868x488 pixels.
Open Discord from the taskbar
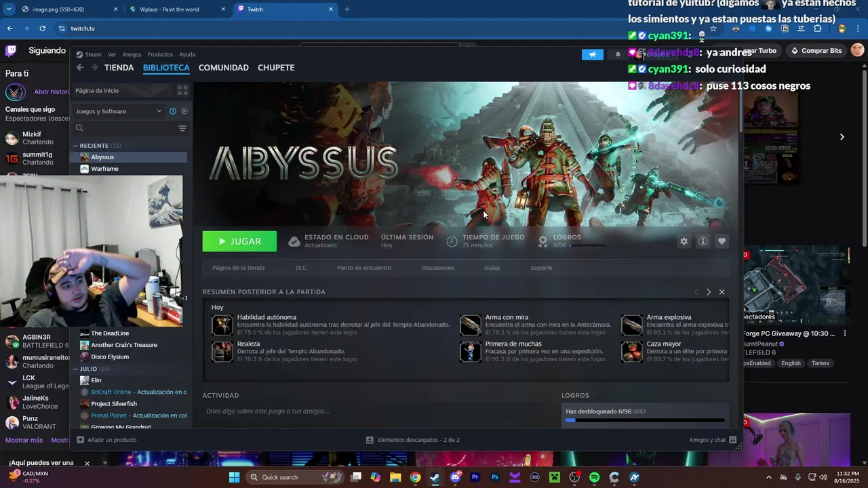pos(455,477)
